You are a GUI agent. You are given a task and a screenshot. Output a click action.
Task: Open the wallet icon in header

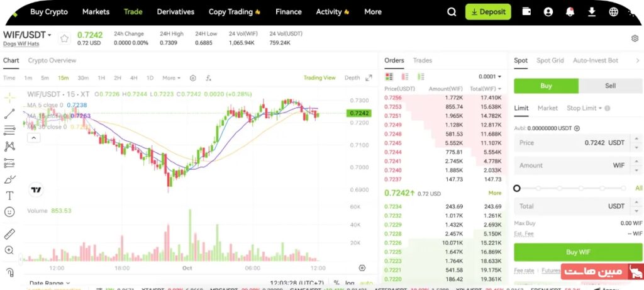(527, 12)
